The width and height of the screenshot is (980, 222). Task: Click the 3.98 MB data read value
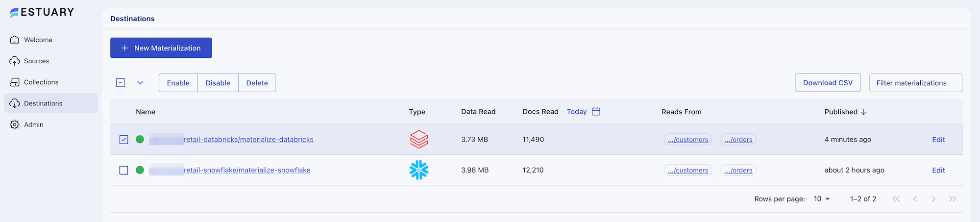point(475,170)
